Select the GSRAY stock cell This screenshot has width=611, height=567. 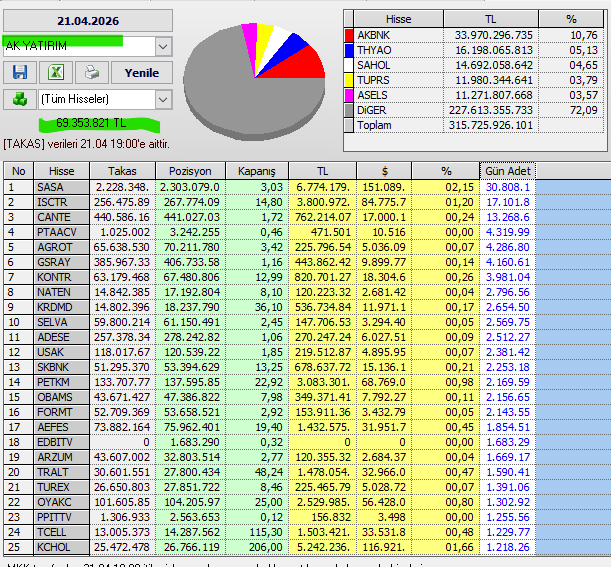tap(62, 262)
